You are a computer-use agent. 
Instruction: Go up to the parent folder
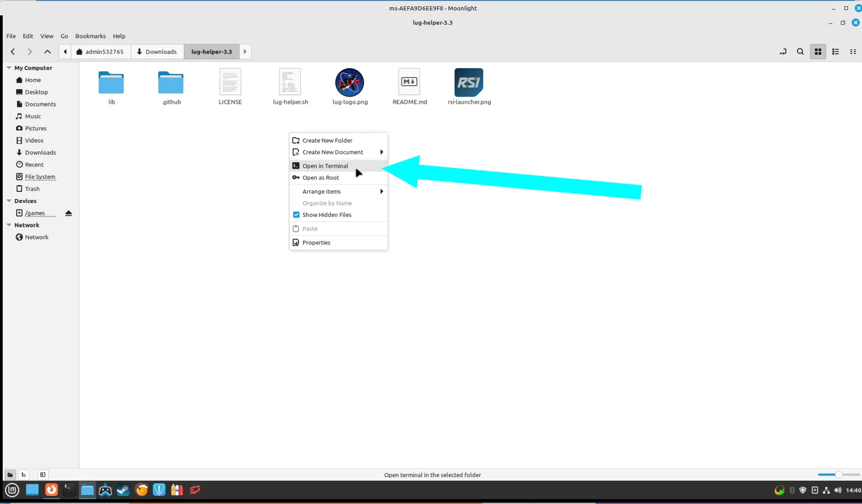coord(47,52)
